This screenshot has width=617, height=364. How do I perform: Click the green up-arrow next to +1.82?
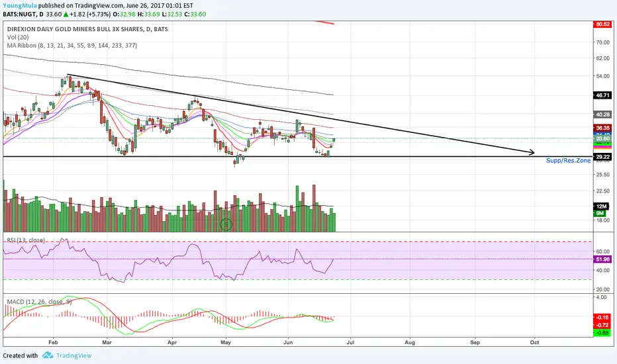[66, 14]
